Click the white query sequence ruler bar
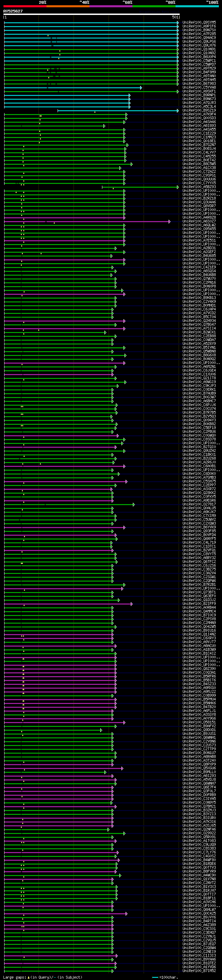 coord(92,14)
